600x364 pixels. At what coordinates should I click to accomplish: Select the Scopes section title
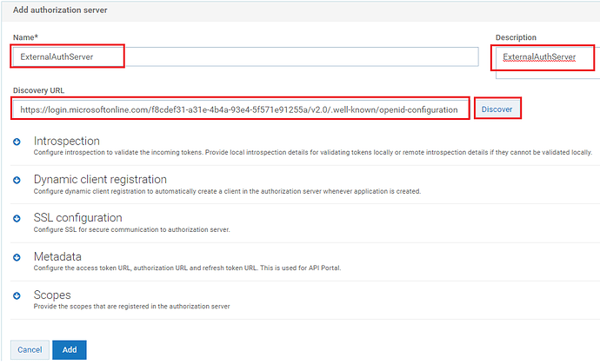click(x=52, y=295)
